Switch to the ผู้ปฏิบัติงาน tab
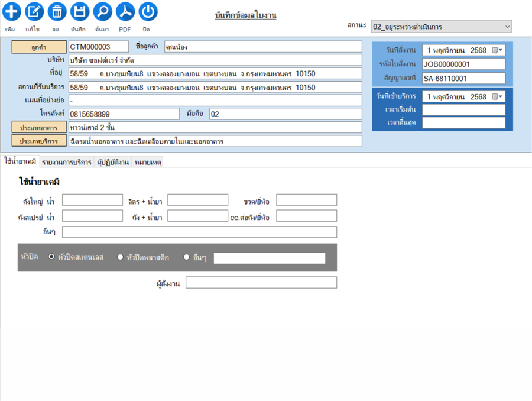Image resolution: width=532 pixels, height=401 pixels. tap(113, 162)
